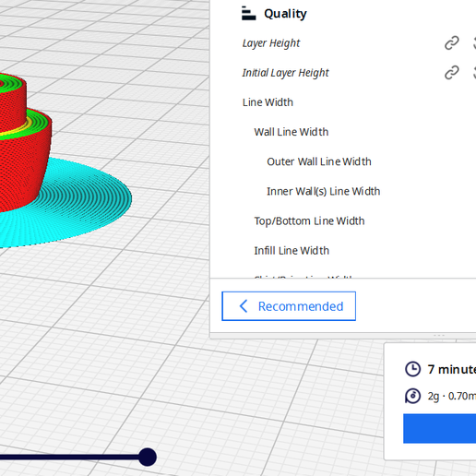
Task: Click the clock print time icon
Action: click(x=412, y=369)
